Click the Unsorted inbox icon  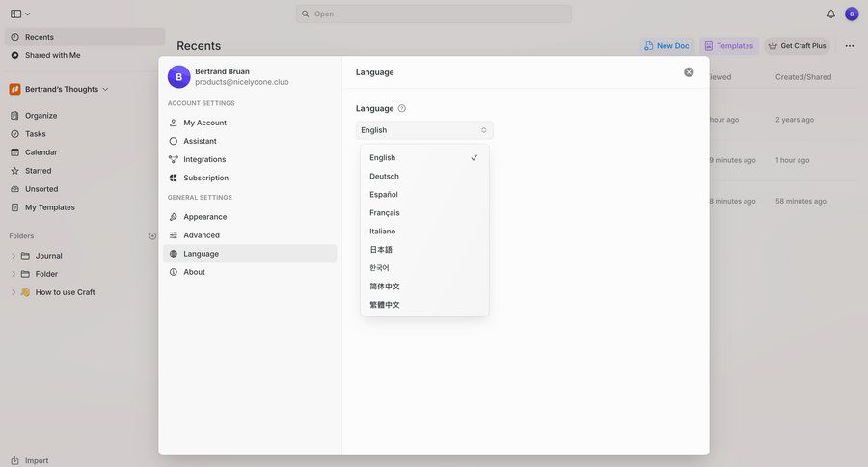[14, 189]
